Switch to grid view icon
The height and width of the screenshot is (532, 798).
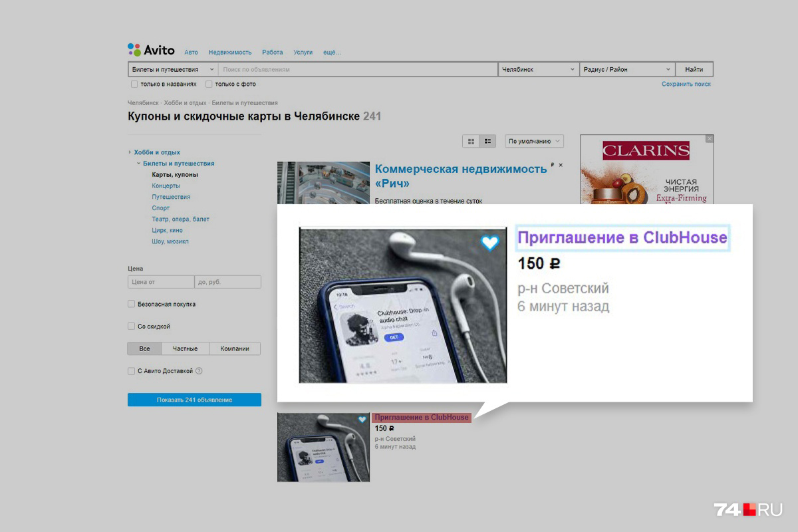pos(471,141)
